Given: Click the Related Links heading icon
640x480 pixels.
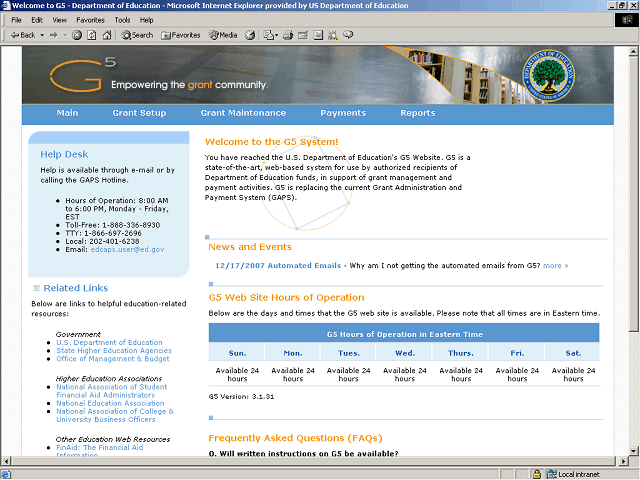Looking at the screenshot, I should (x=36, y=288).
